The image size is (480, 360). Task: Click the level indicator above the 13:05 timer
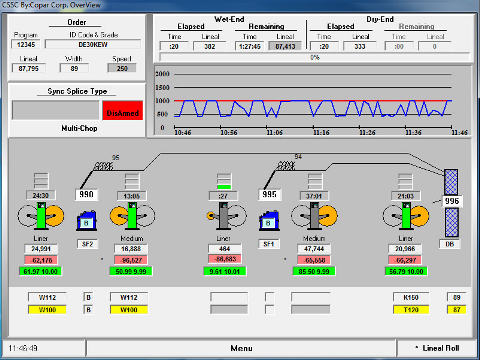coord(132,181)
